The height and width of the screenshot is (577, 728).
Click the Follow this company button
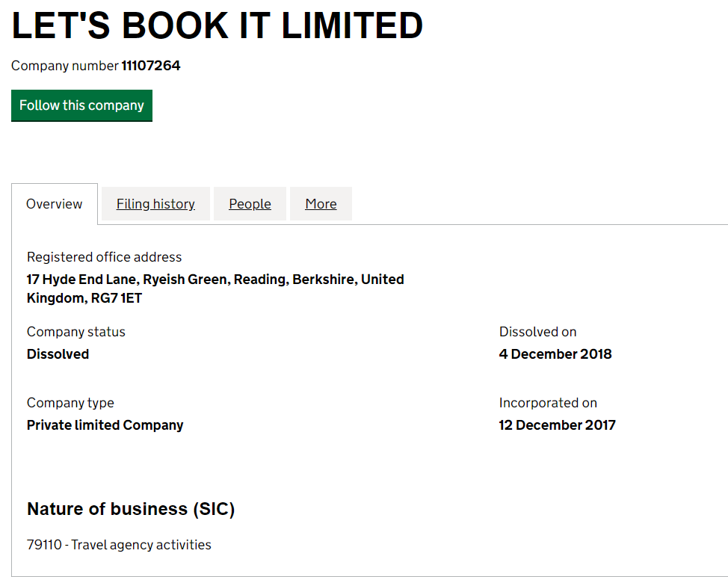81,105
